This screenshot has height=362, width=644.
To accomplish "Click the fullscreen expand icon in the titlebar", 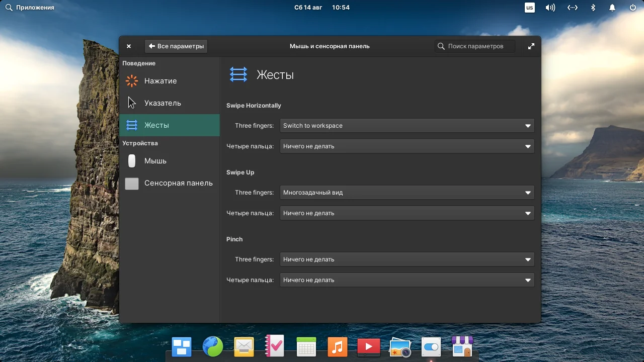I will pos(531,46).
